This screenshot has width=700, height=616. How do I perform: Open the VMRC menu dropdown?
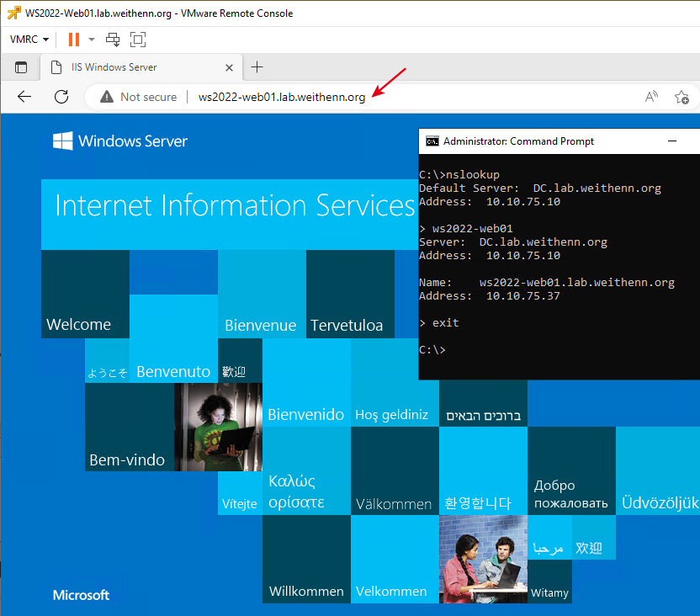[x=29, y=40]
